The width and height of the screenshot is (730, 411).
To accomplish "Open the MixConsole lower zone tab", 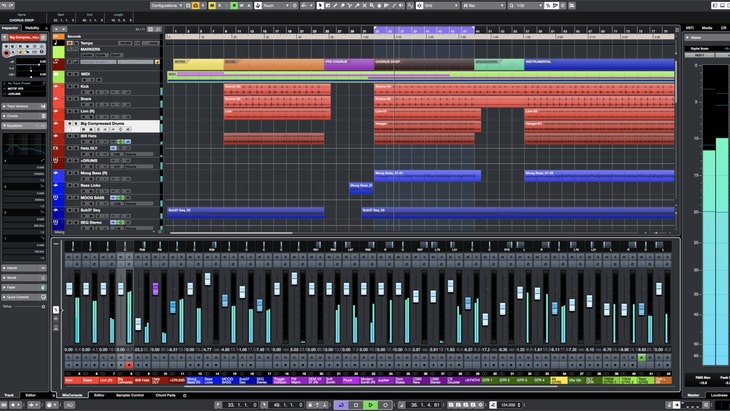I will coord(72,395).
